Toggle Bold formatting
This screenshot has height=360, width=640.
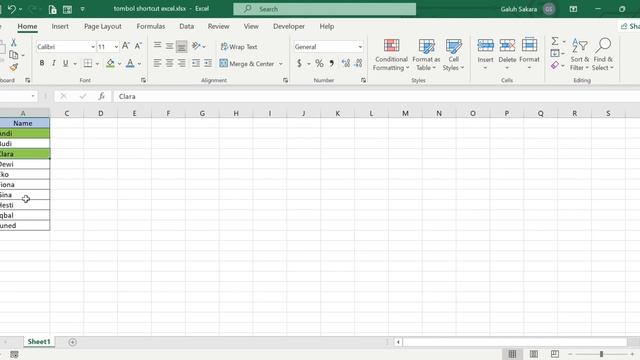42,63
